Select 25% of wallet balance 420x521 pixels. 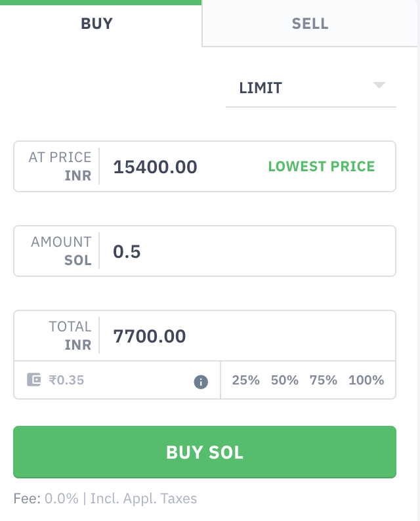pyautogui.click(x=246, y=380)
